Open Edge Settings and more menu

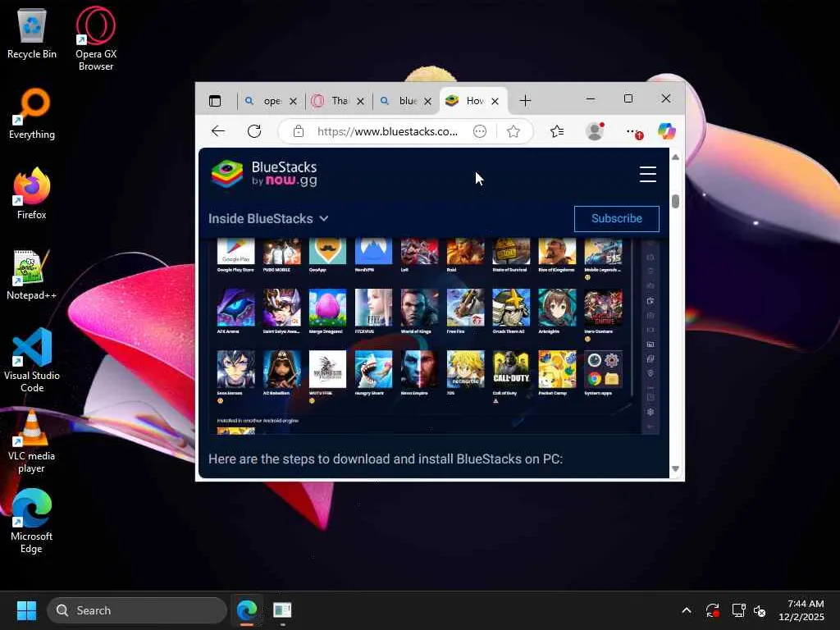click(x=633, y=132)
